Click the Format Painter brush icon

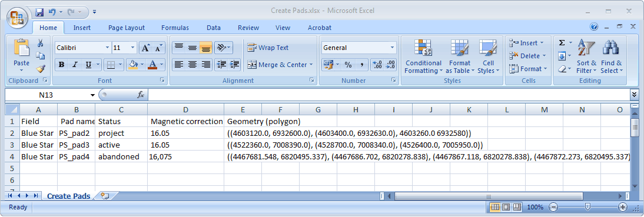(40, 68)
